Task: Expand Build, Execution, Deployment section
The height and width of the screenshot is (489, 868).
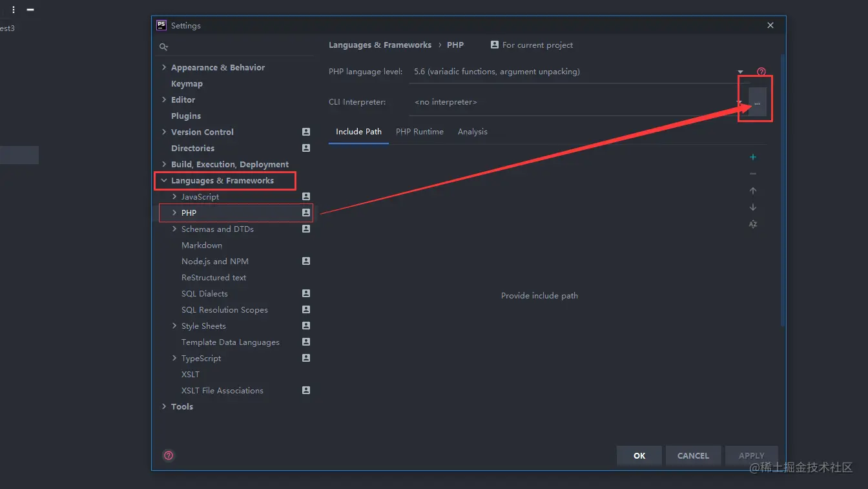Action: coord(164,164)
